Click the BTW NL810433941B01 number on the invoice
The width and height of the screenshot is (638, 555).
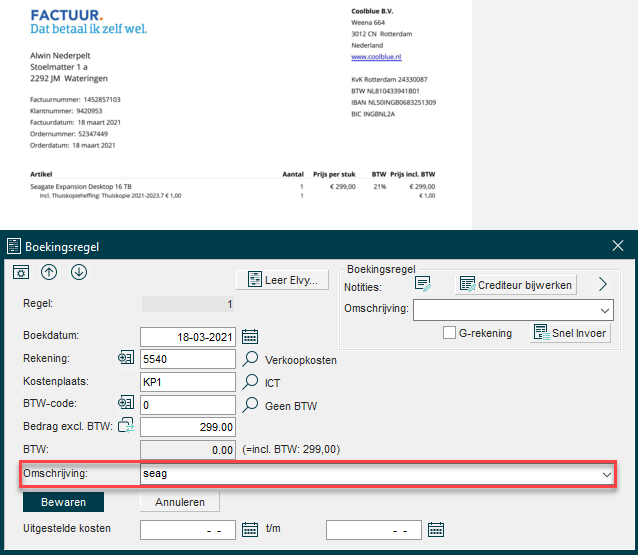click(x=385, y=91)
